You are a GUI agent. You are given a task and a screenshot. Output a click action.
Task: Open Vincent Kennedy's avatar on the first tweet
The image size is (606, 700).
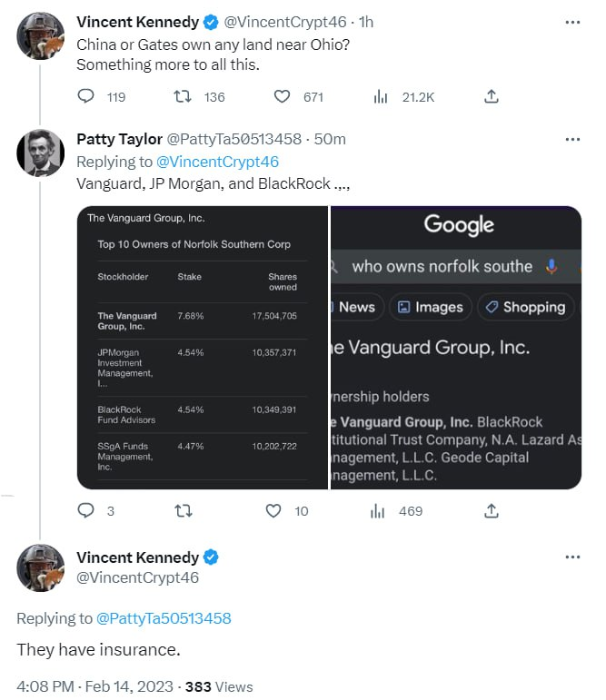(x=40, y=36)
